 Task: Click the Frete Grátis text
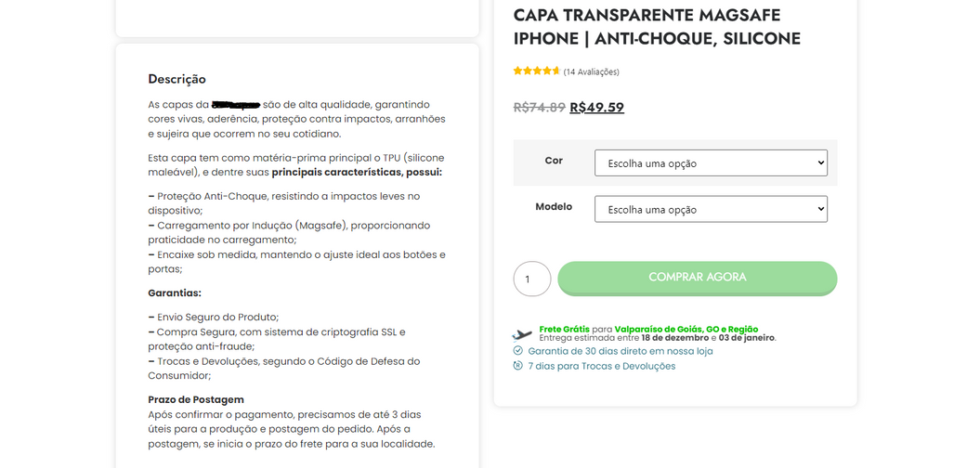tap(564, 330)
